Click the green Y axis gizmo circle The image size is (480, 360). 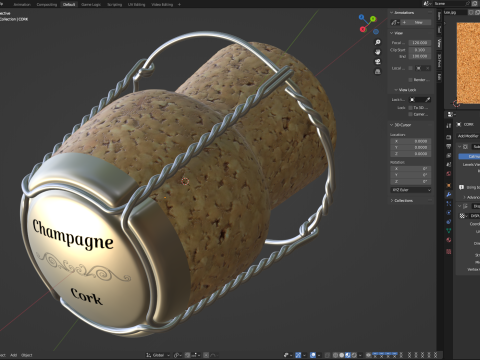coord(373,19)
